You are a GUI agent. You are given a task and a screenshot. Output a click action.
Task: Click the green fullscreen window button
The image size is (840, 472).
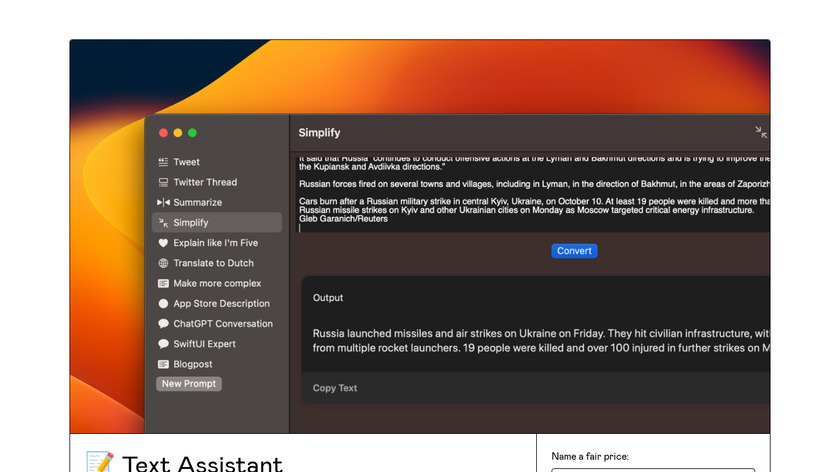[192, 133]
